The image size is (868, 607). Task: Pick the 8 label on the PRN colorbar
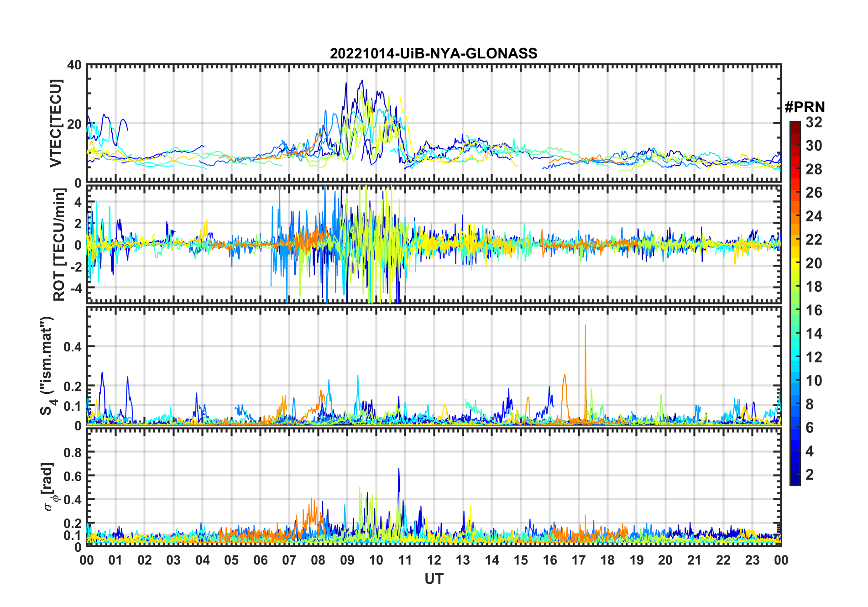click(810, 404)
